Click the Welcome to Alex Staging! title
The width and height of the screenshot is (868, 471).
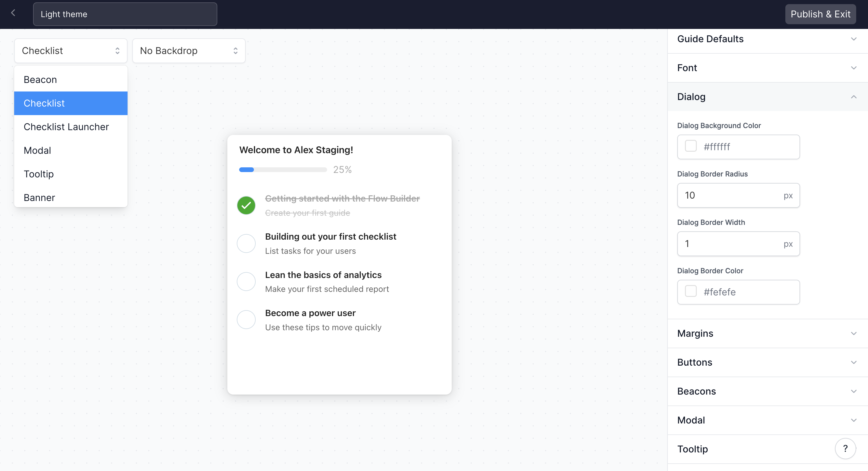(x=296, y=150)
